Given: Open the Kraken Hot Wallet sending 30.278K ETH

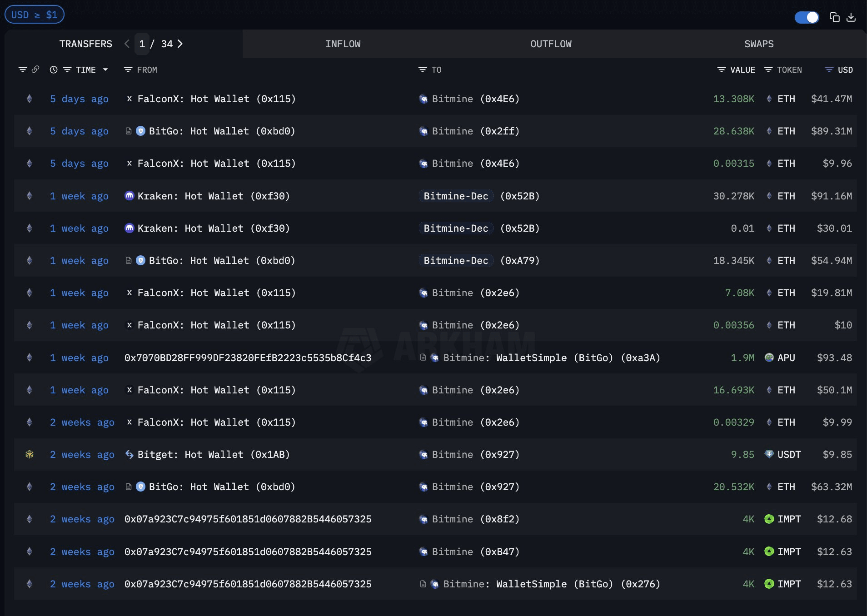Looking at the screenshot, I should (x=213, y=196).
